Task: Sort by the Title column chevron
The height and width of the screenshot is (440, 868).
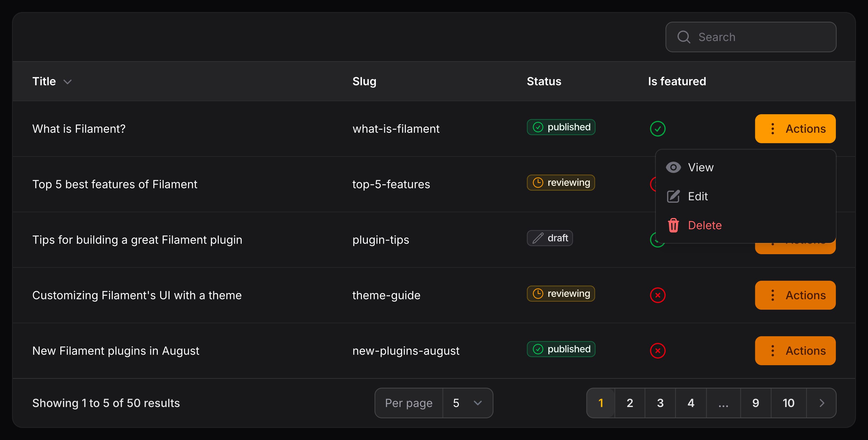Action: [x=68, y=82]
